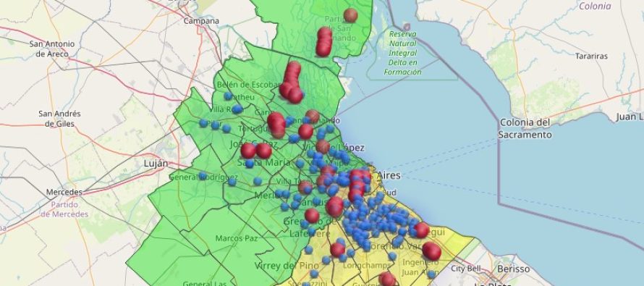Select the red marker above Longchamps label
This screenshot has height=286, width=644.
337,249
